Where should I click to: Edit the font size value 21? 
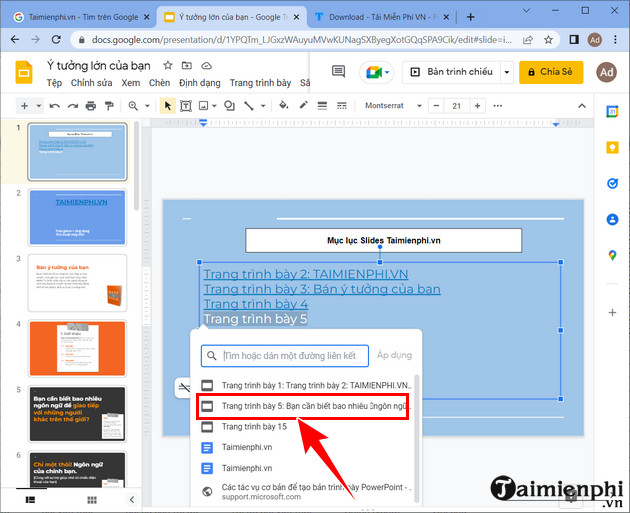[x=456, y=106]
